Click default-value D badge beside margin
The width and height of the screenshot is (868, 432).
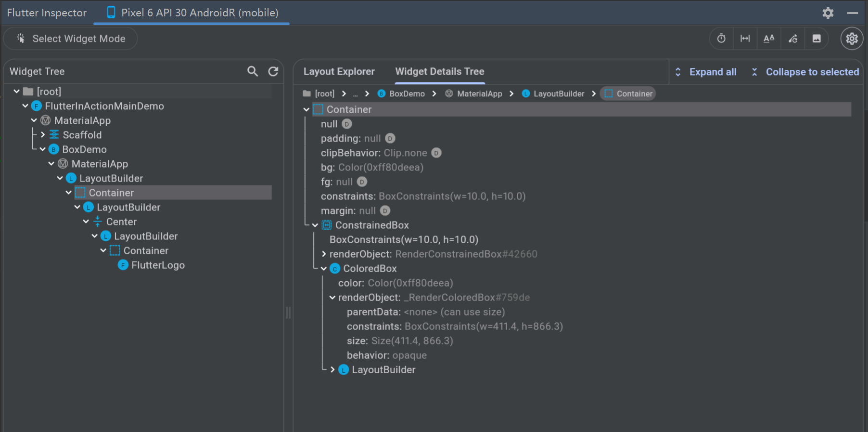385,210
